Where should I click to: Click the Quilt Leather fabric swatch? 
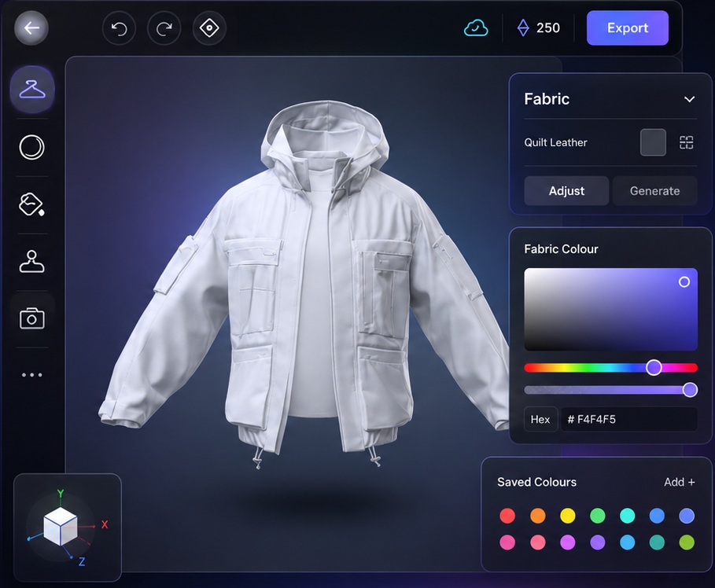(653, 142)
